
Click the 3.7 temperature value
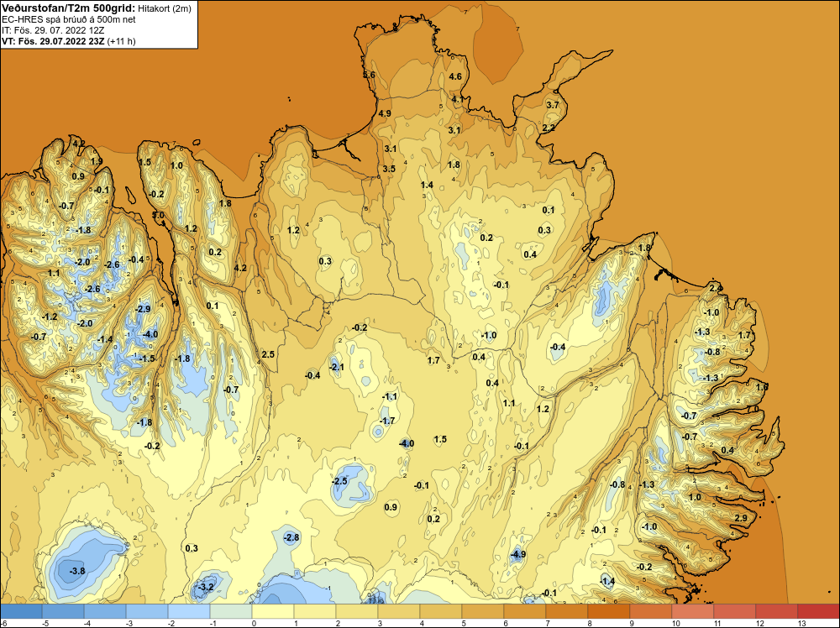[553, 105]
